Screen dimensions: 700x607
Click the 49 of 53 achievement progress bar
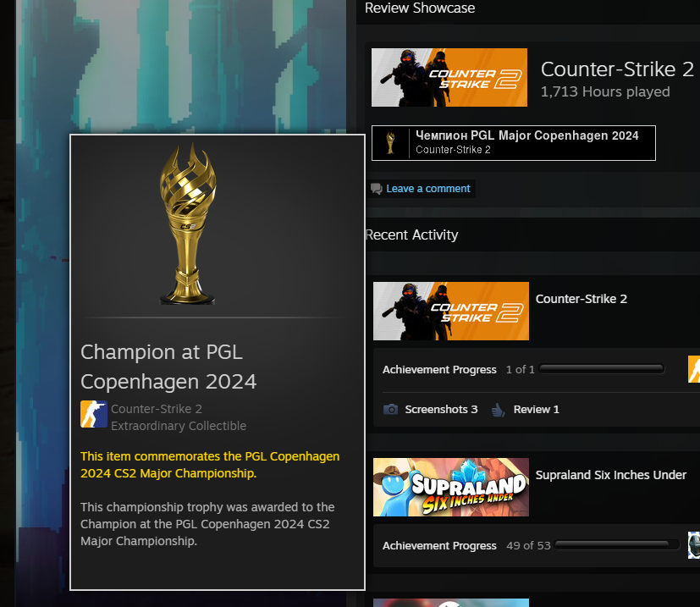pos(616,544)
